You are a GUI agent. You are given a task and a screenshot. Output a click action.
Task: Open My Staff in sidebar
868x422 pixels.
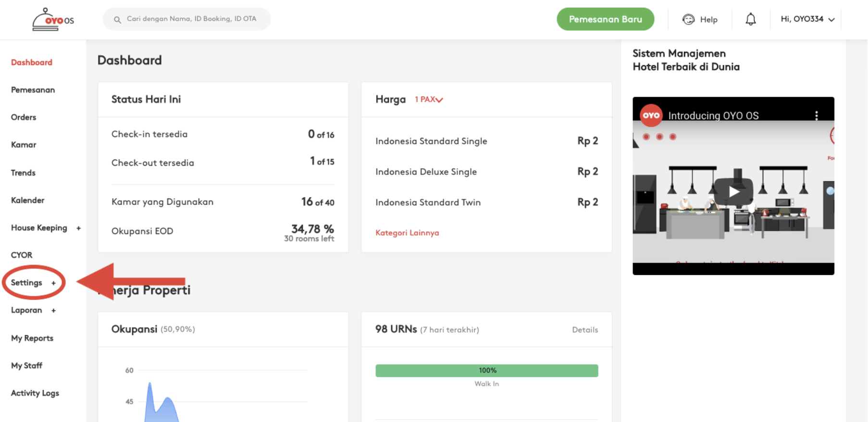[26, 366]
